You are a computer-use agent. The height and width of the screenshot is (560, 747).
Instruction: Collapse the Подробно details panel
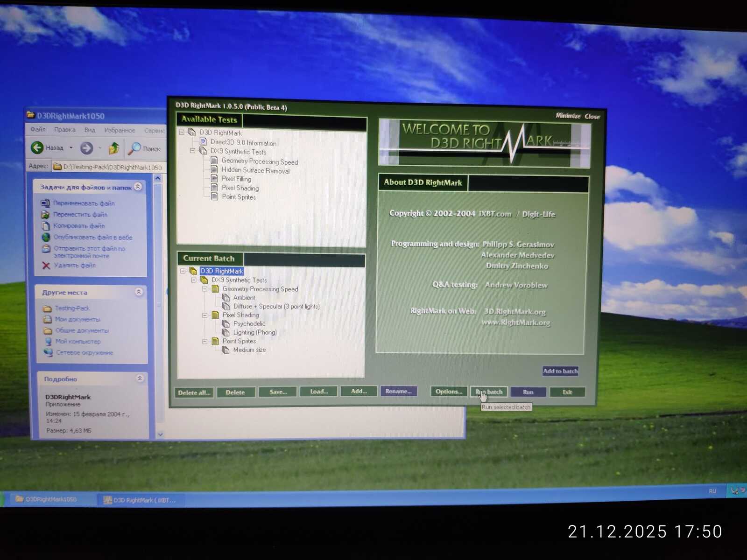[140, 378]
